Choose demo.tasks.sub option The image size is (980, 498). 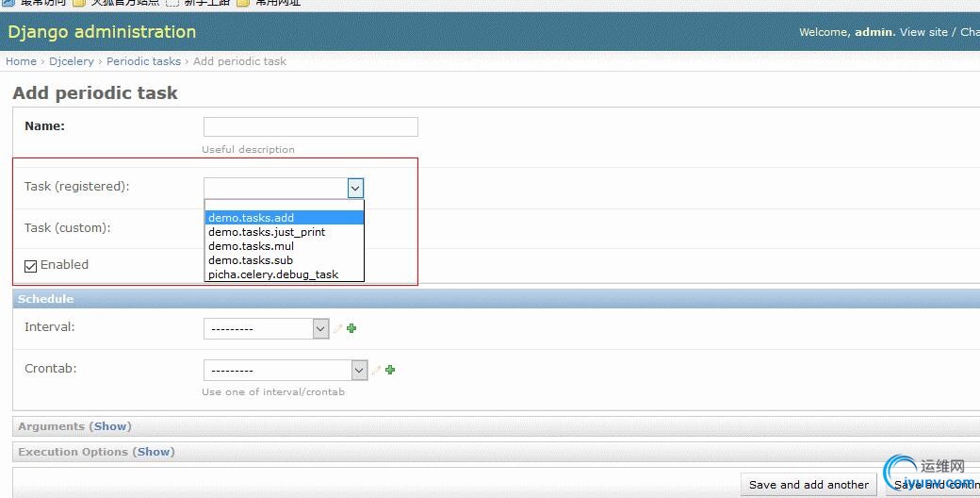tap(285, 260)
